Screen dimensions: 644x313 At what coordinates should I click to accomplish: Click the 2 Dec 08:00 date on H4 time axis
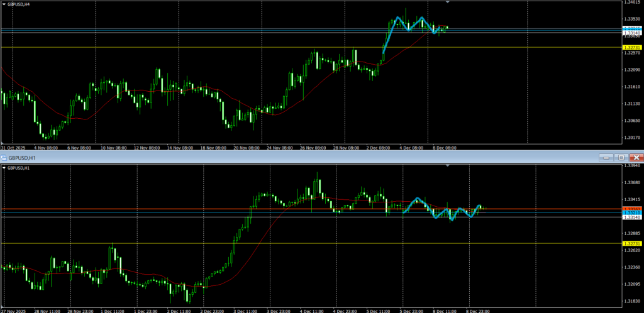[378, 148]
